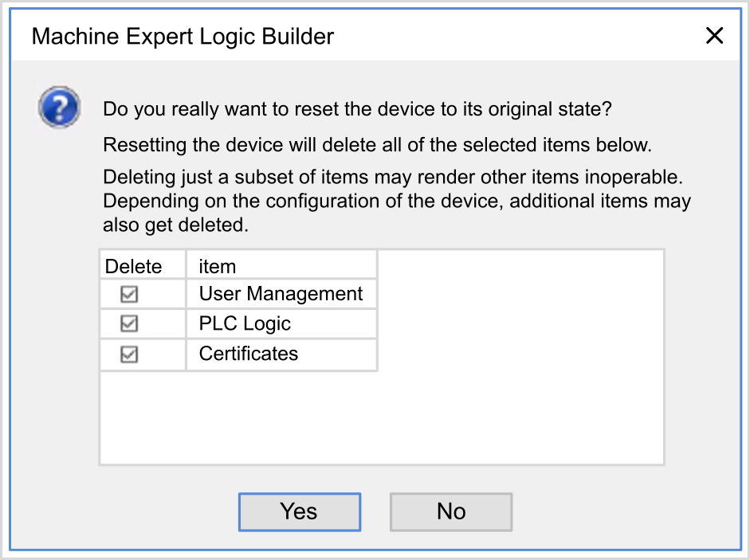
Task: Click the 'Depending on the configuration' text line
Action: pyautogui.click(x=397, y=201)
